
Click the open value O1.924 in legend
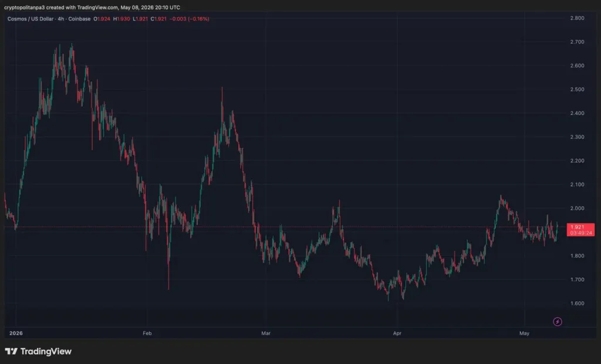tap(102, 19)
